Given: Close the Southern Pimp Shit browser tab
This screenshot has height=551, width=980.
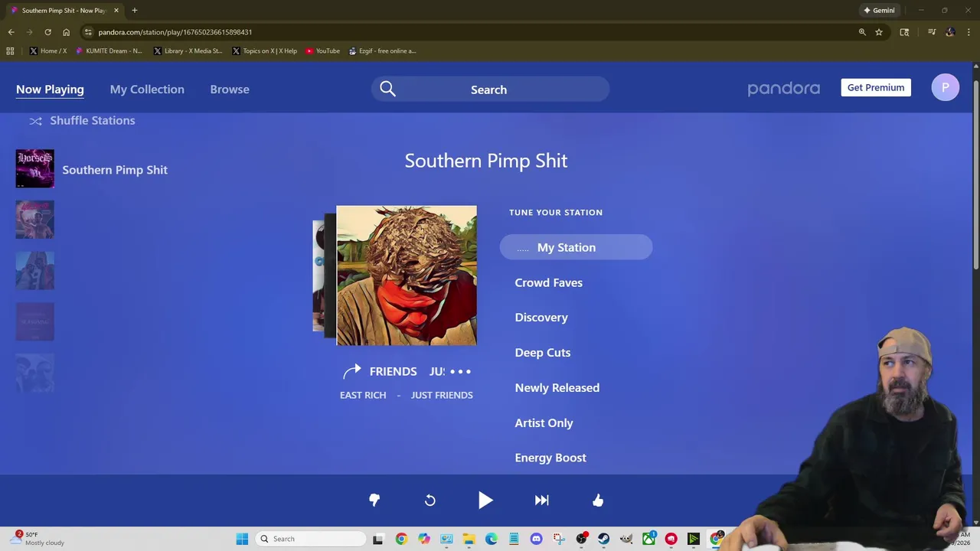Looking at the screenshot, I should 116,11.
